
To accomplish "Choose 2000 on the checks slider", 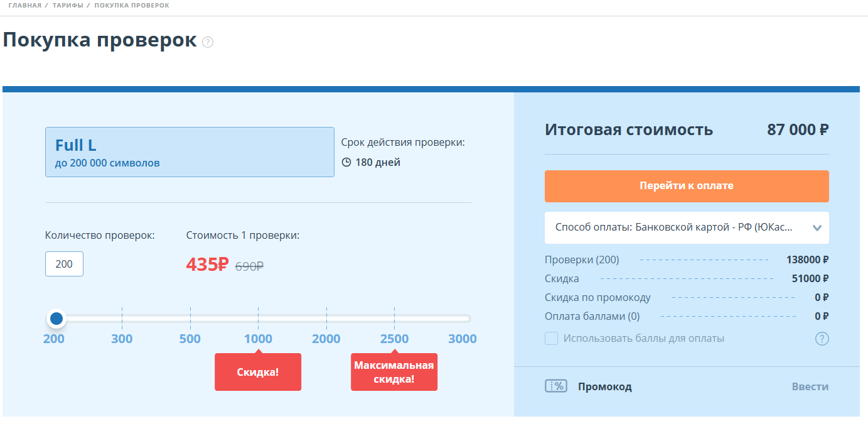I will click(x=326, y=339).
